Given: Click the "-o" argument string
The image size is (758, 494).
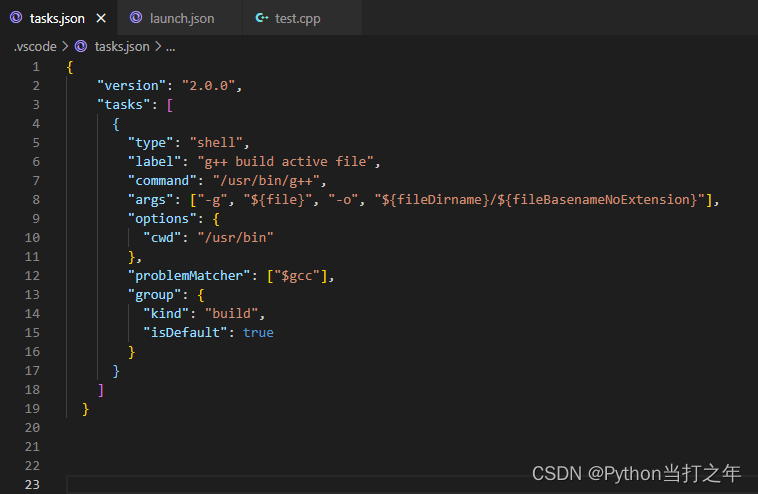Looking at the screenshot, I should (x=343, y=200).
